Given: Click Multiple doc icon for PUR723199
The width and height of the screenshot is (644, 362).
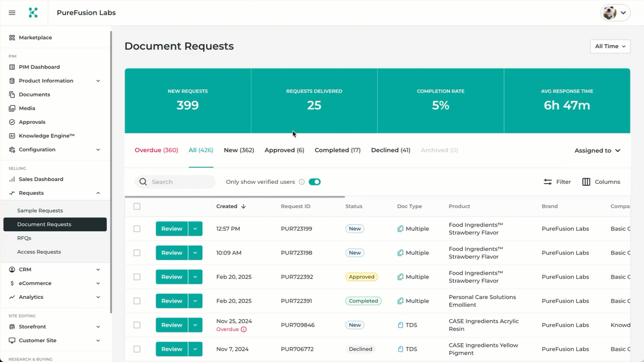Looking at the screenshot, I should point(400,229).
